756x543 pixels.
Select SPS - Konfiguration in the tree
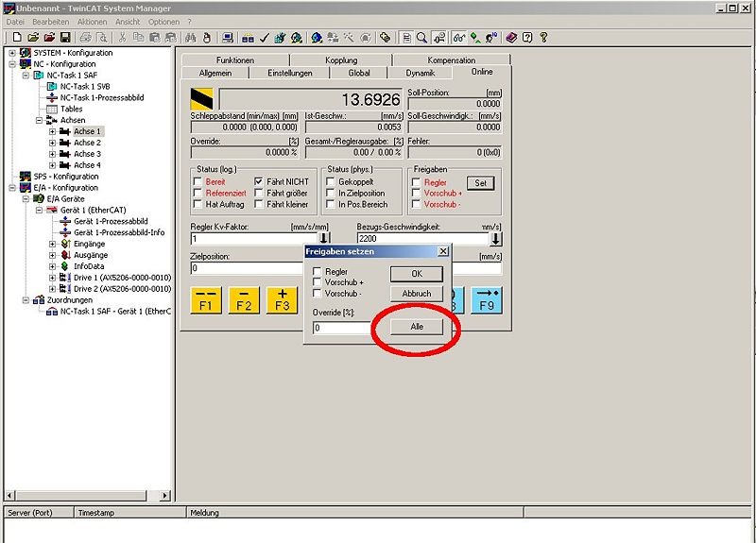pos(66,177)
